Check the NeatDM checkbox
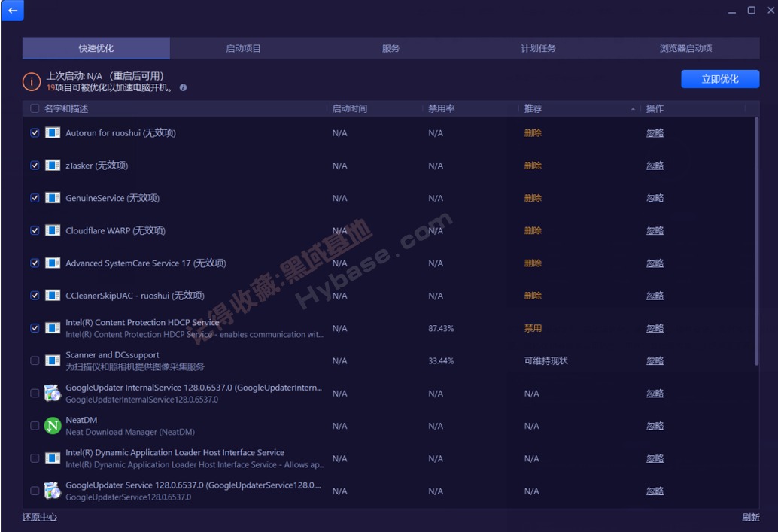This screenshot has height=532, width=778. [35, 426]
